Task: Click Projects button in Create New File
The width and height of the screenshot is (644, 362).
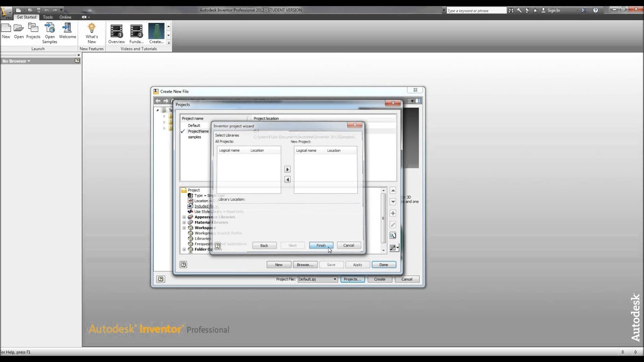Action: pos(352,279)
